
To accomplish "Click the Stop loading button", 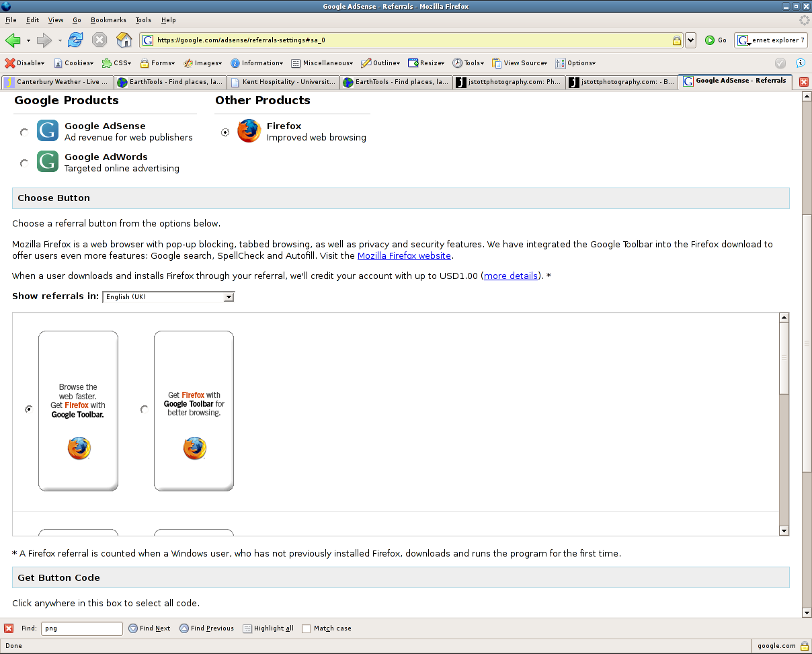I will tap(99, 40).
